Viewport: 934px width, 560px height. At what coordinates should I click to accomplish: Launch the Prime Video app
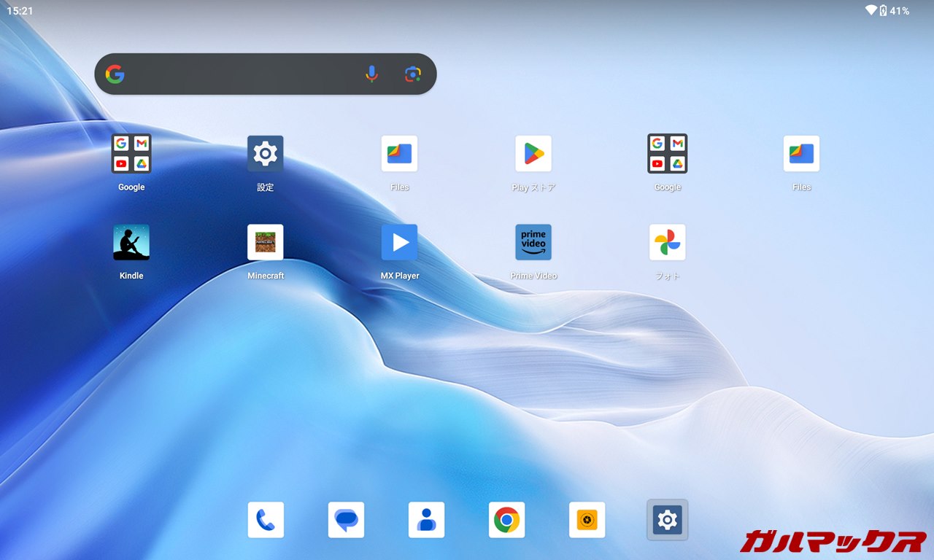pyautogui.click(x=533, y=243)
